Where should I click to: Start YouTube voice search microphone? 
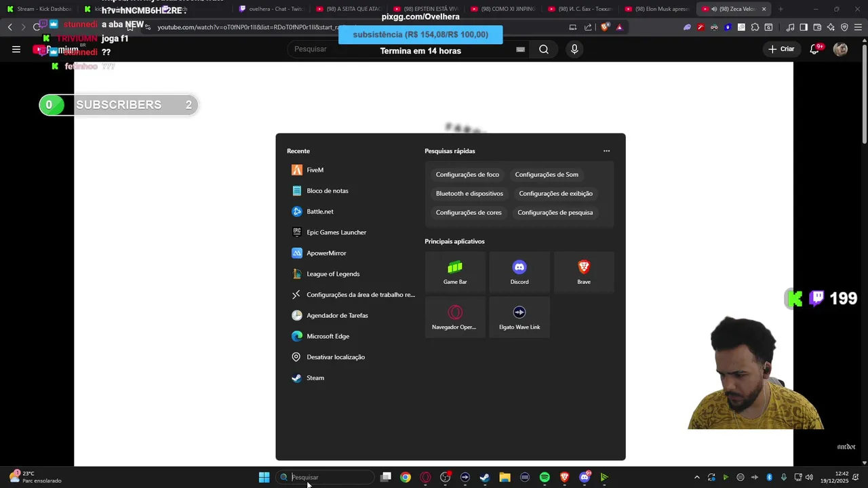coord(574,49)
